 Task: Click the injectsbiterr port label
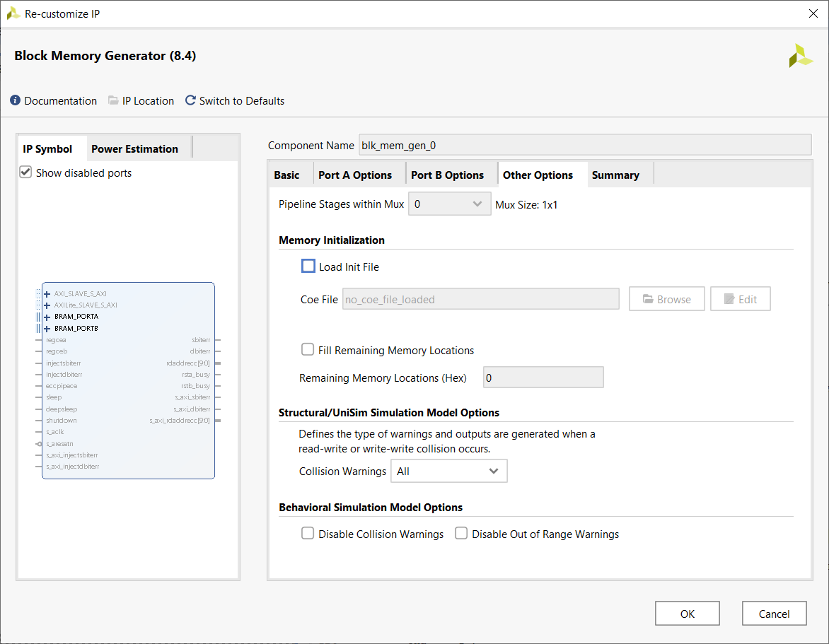(64, 363)
